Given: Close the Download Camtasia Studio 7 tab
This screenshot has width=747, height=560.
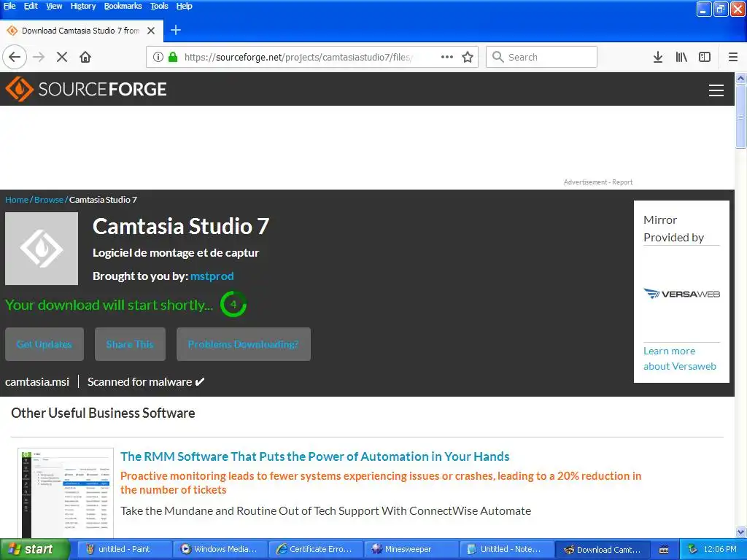Looking at the screenshot, I should pyautogui.click(x=151, y=31).
